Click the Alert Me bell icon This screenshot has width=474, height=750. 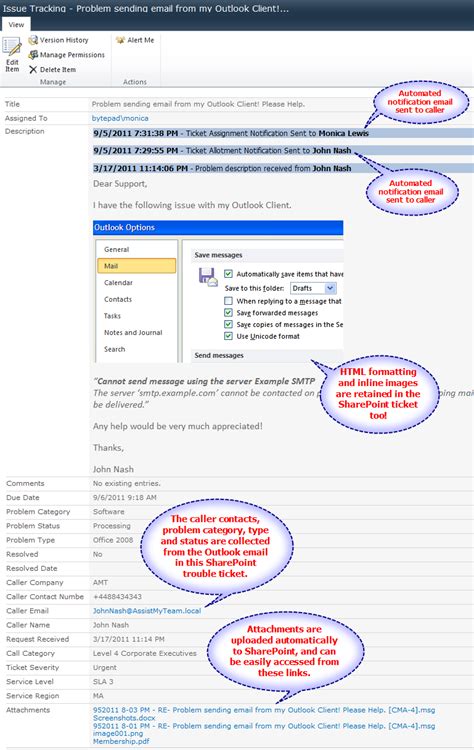coord(120,40)
